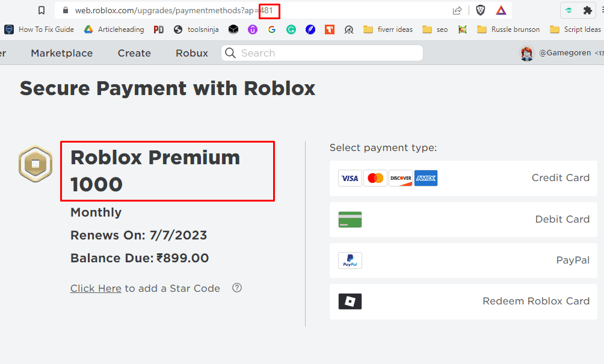Screen dimensions: 604x364
Task: Click the gold Roblox Premium hexagon icon
Action: pos(35,164)
